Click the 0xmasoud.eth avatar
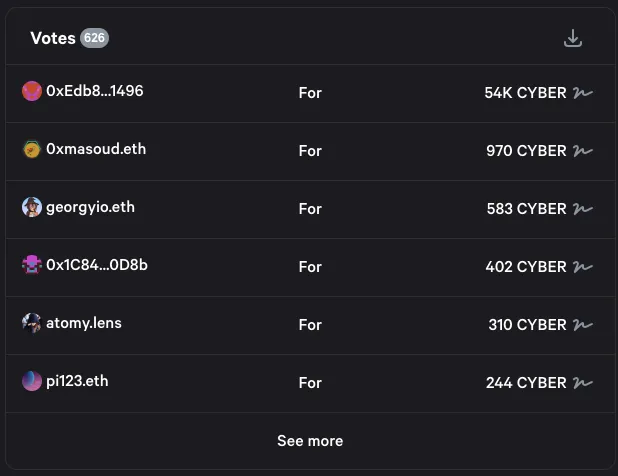Image resolution: width=618 pixels, height=476 pixels. (x=32, y=149)
